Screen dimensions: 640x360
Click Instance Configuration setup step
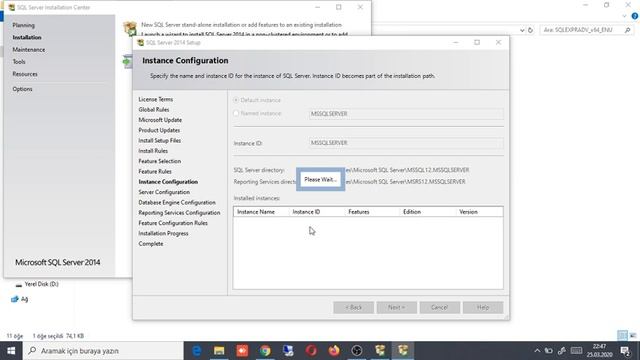pos(168,182)
